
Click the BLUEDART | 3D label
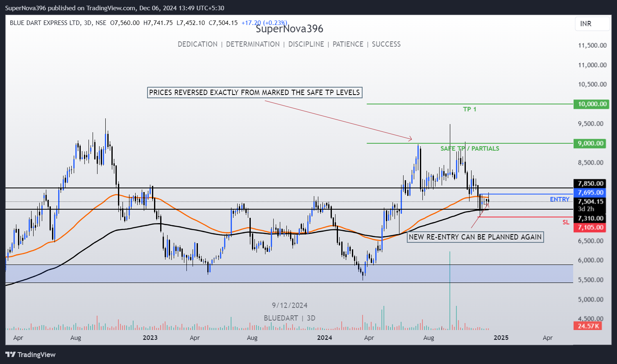[290, 318]
